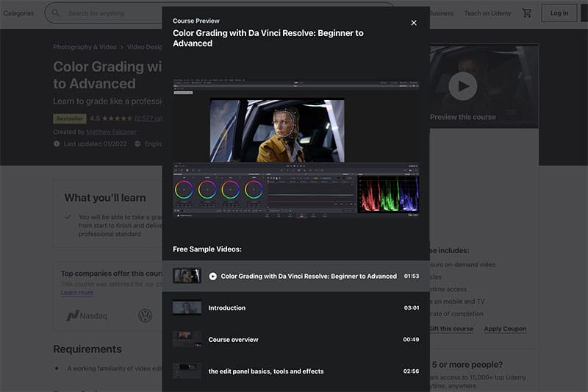Click the Free Sample Videos heading
588x392 pixels.
point(207,249)
